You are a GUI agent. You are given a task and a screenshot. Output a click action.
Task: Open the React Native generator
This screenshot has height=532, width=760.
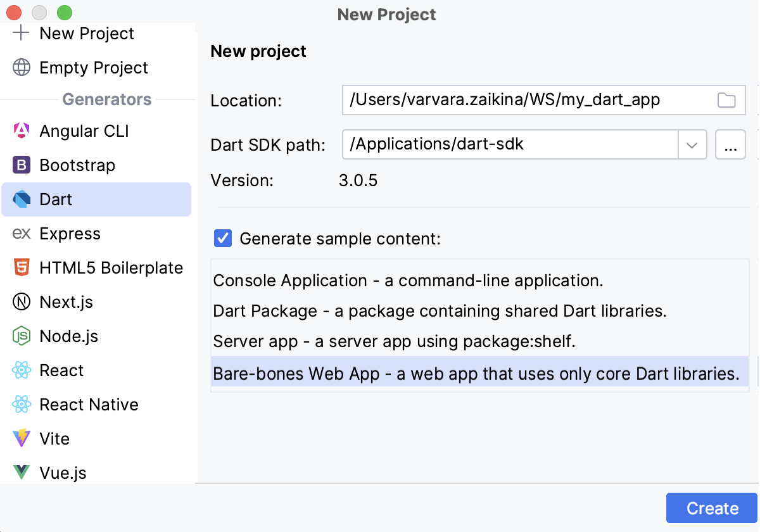click(x=89, y=404)
